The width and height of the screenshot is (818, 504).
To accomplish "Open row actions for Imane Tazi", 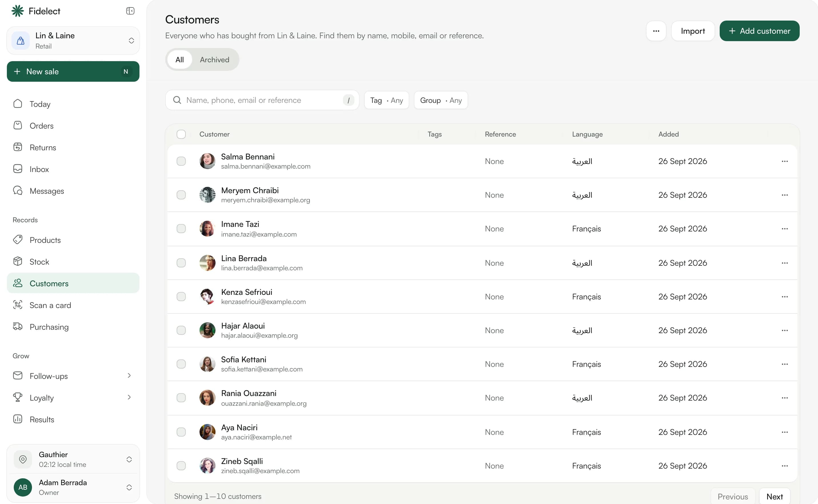I will (x=784, y=229).
